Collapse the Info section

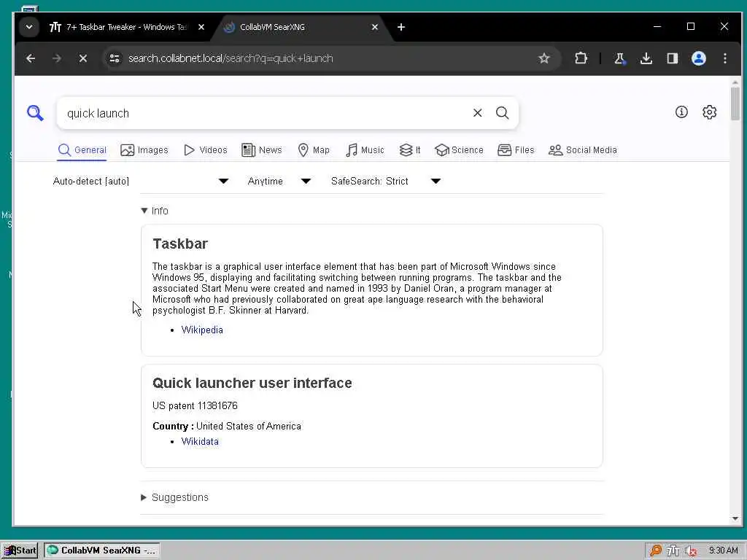pos(155,211)
